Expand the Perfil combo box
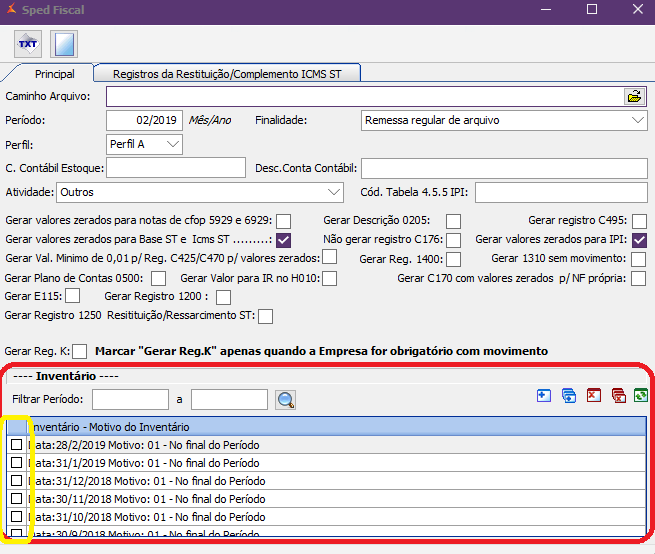 coord(173,144)
